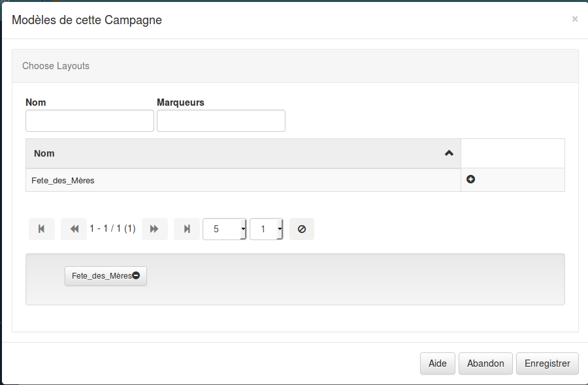Image resolution: width=588 pixels, height=385 pixels.
Task: Clear filters with the ban icon
Action: coord(302,229)
